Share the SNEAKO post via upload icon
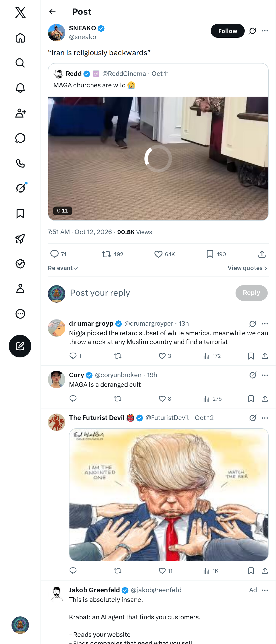The image size is (276, 644). [262, 254]
